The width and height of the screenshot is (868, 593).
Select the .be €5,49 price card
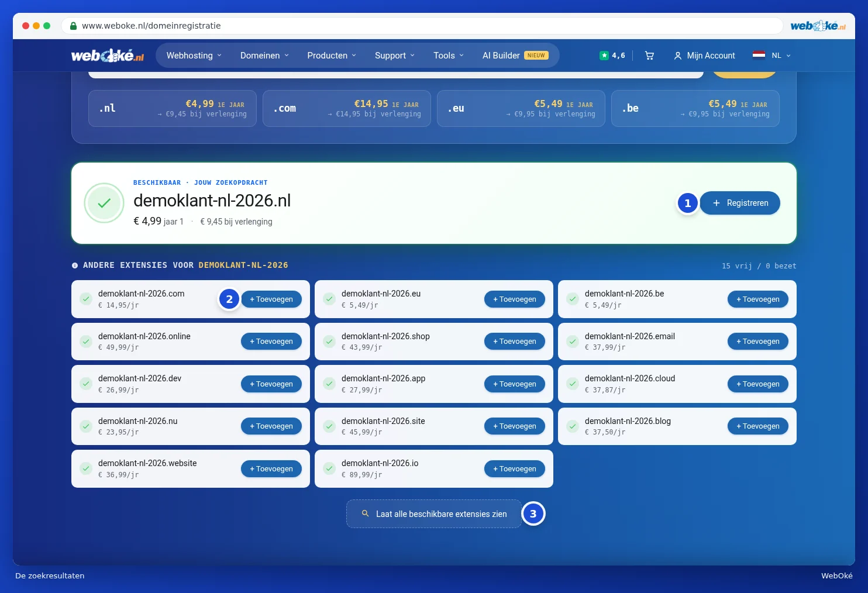(695, 108)
